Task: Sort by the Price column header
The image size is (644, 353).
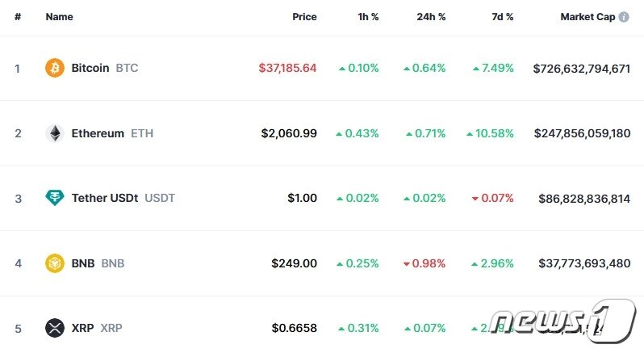Action: 304,17
